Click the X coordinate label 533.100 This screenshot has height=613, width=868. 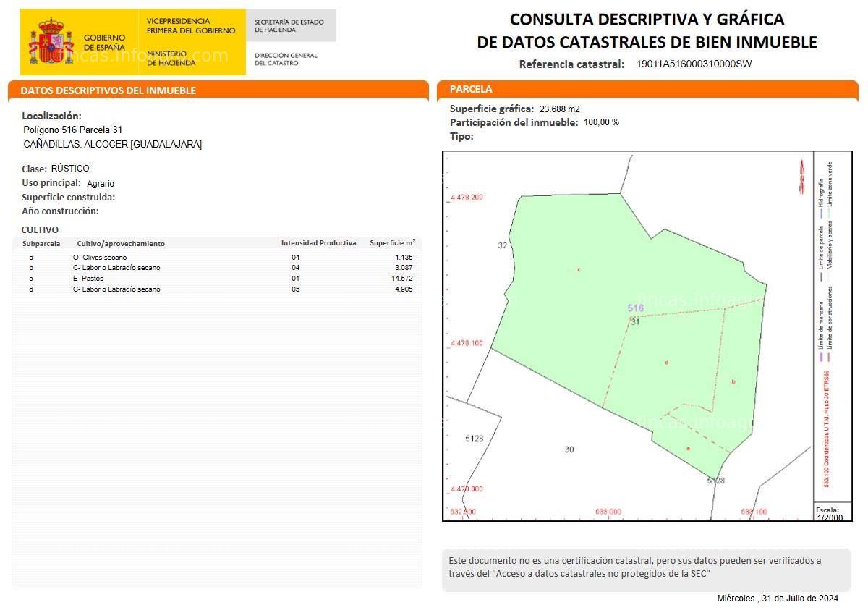pyautogui.click(x=754, y=512)
